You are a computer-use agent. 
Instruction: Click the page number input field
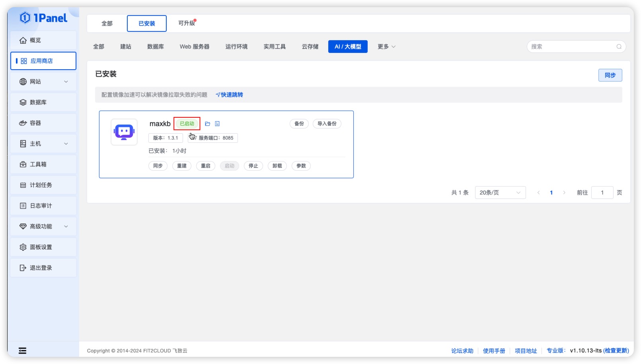(x=602, y=193)
